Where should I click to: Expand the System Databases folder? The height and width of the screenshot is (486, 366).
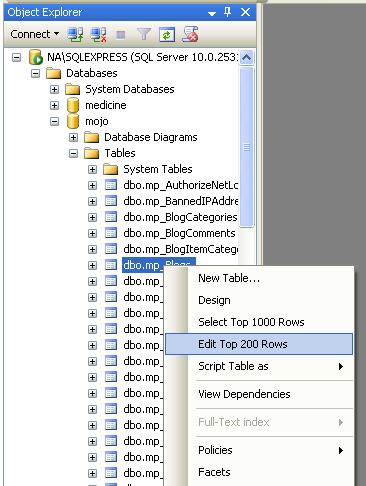coord(54,89)
